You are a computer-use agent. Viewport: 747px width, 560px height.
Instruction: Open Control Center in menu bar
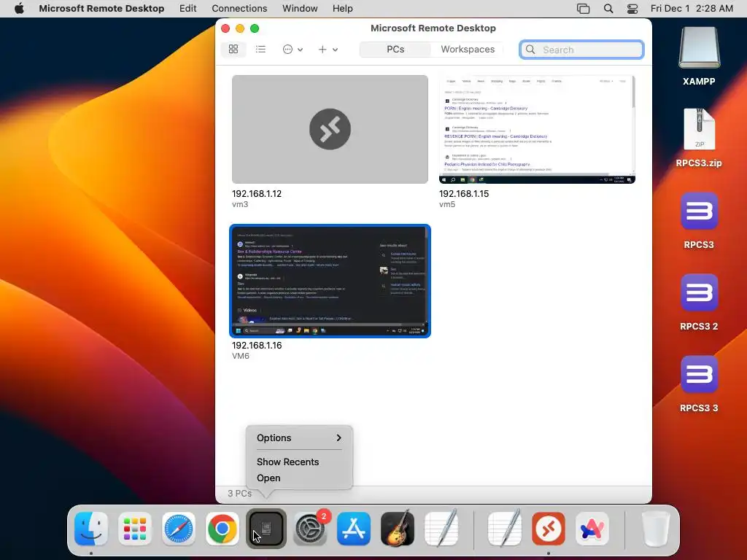coord(632,9)
